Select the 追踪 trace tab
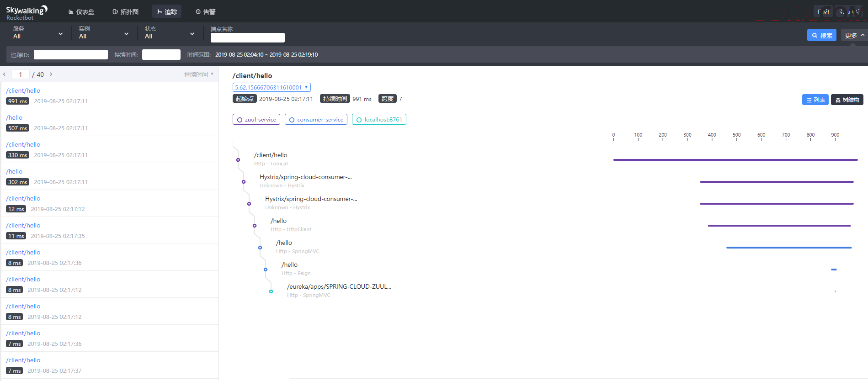Image resolution: width=868 pixels, height=381 pixels. [x=167, y=11]
